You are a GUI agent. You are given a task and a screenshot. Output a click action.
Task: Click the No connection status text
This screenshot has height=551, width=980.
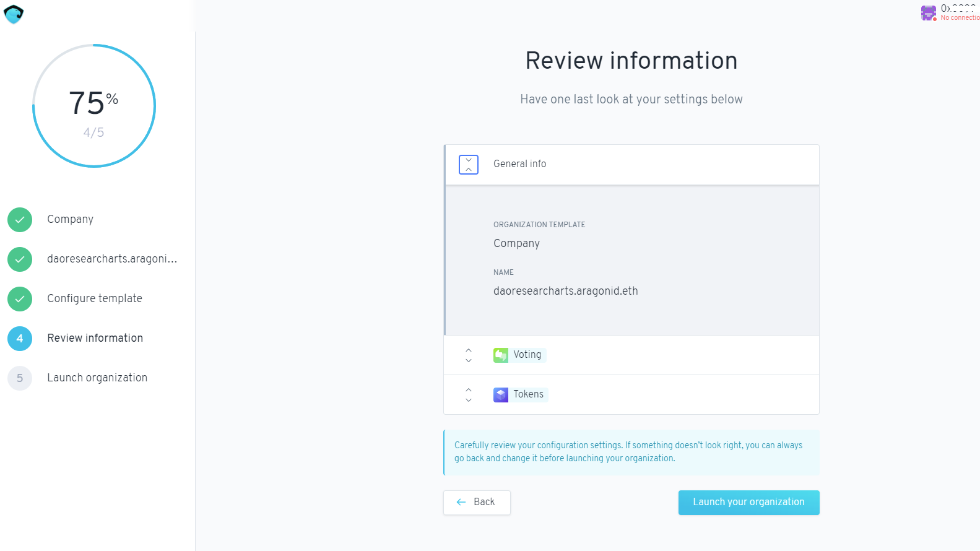tap(960, 18)
